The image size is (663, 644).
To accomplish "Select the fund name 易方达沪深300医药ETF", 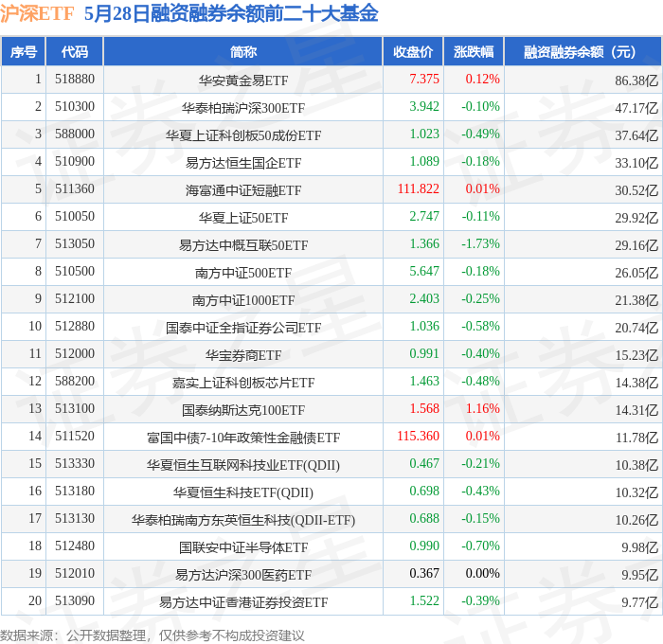I will point(243,575).
